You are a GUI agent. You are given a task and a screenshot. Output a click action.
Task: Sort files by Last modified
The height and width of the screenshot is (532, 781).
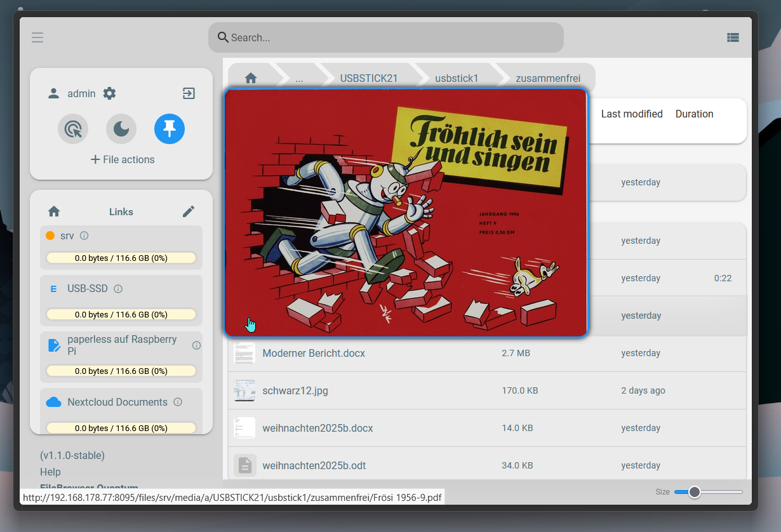point(631,114)
